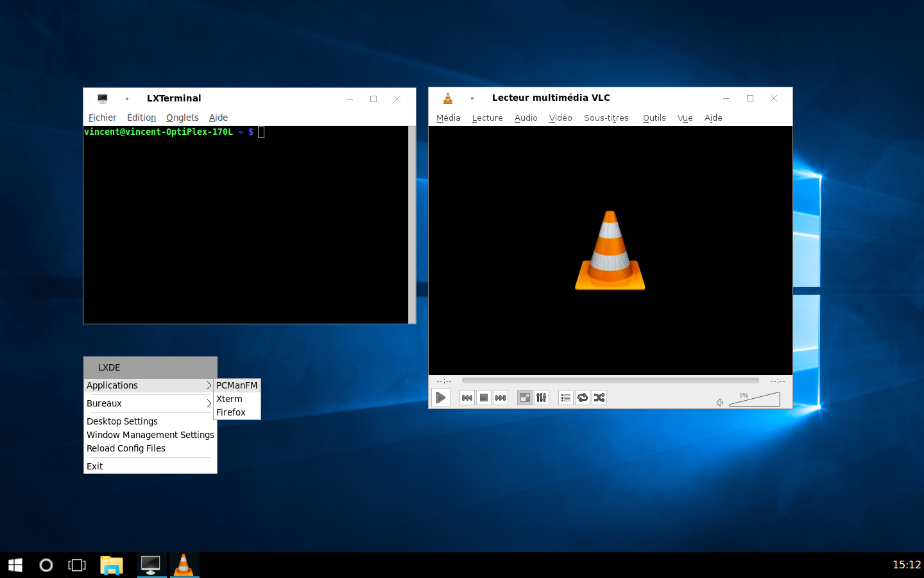
Task: Open VLC Vue menu
Action: [685, 118]
